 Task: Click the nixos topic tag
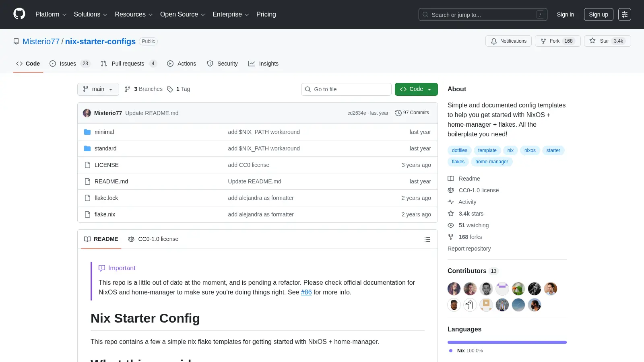[x=530, y=150]
